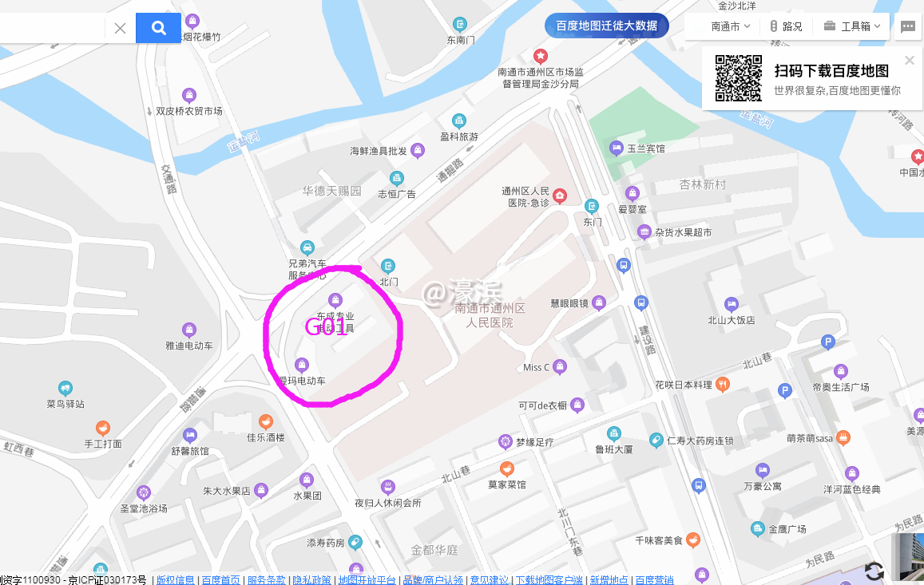Click the 北门 gate marker icon

[388, 266]
